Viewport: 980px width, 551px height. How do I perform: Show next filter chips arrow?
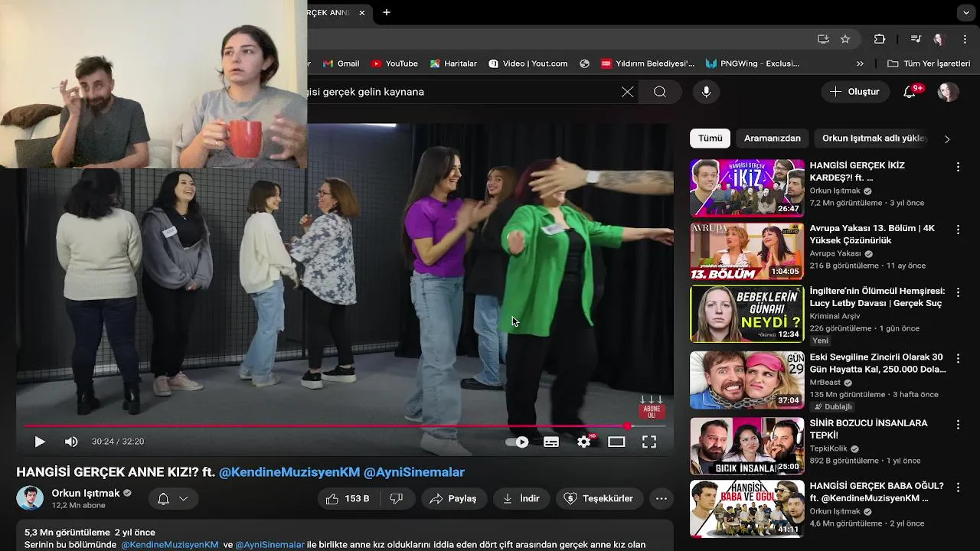click(947, 139)
